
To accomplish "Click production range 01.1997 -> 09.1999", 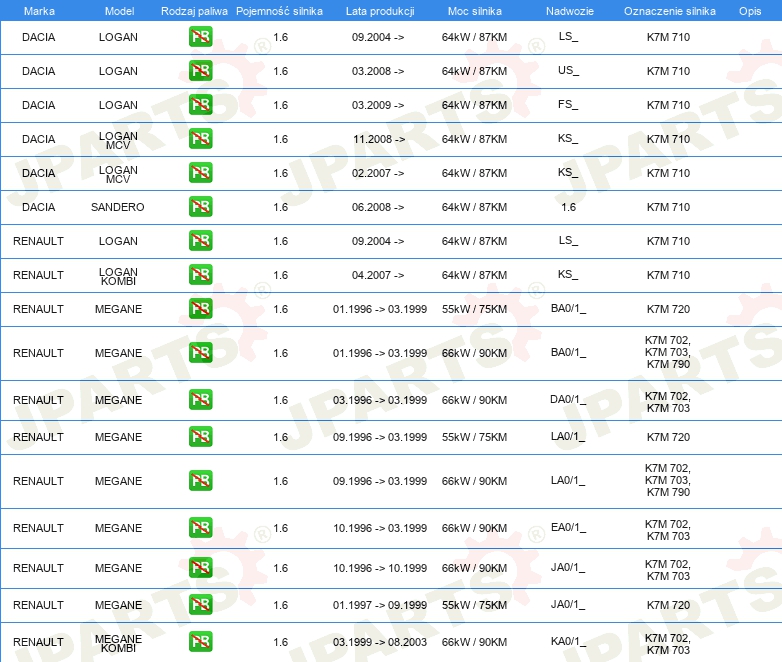I will point(380,605).
